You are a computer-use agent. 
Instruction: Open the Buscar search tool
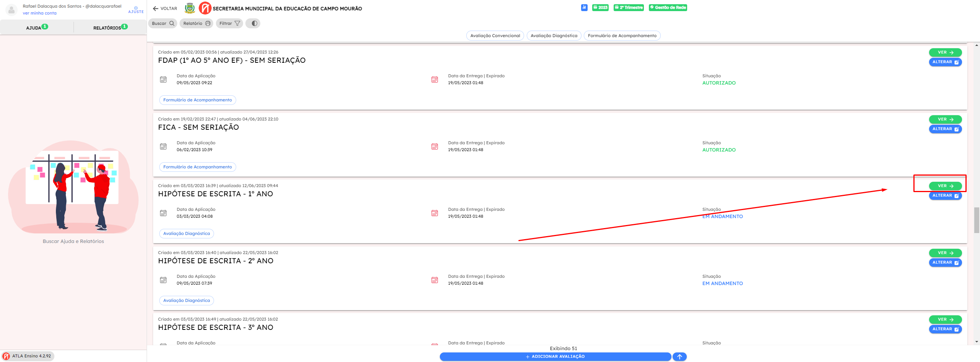[x=163, y=23]
